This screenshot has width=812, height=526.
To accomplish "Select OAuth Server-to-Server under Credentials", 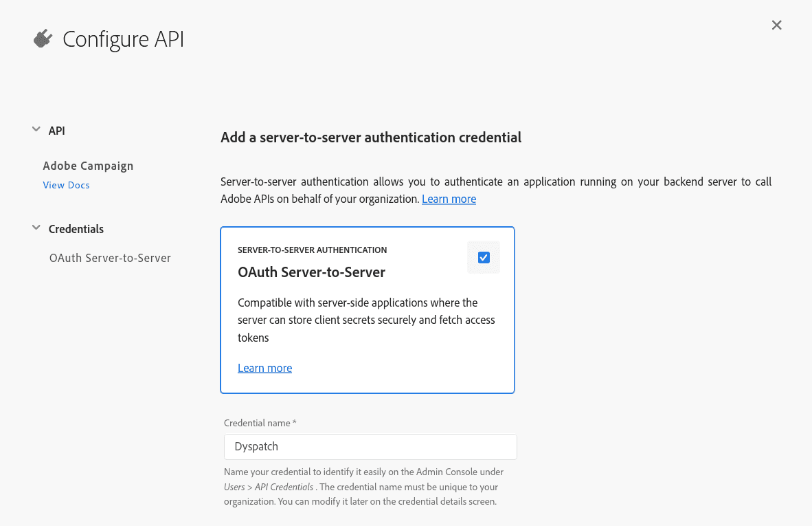I will tap(110, 258).
